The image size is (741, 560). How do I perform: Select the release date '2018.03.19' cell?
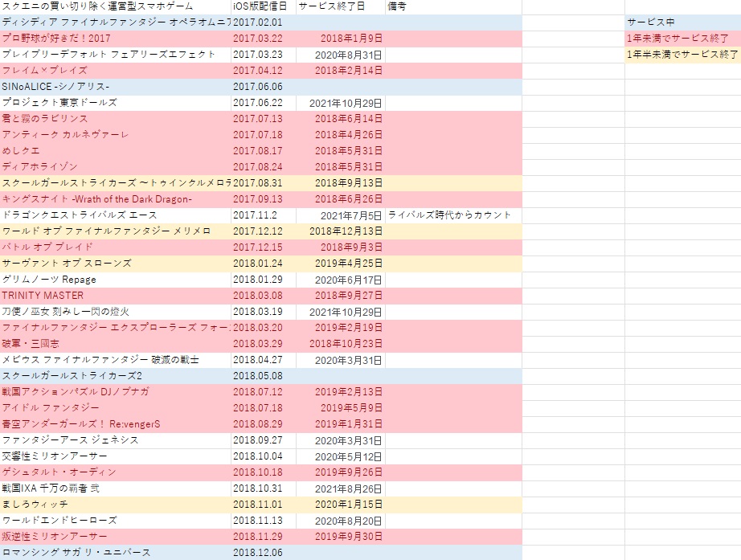(264, 312)
